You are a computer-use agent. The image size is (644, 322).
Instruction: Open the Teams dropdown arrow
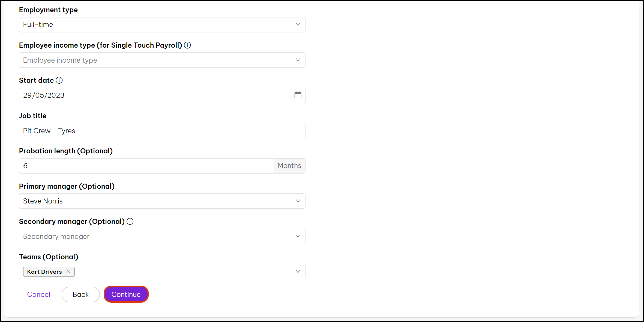click(298, 272)
